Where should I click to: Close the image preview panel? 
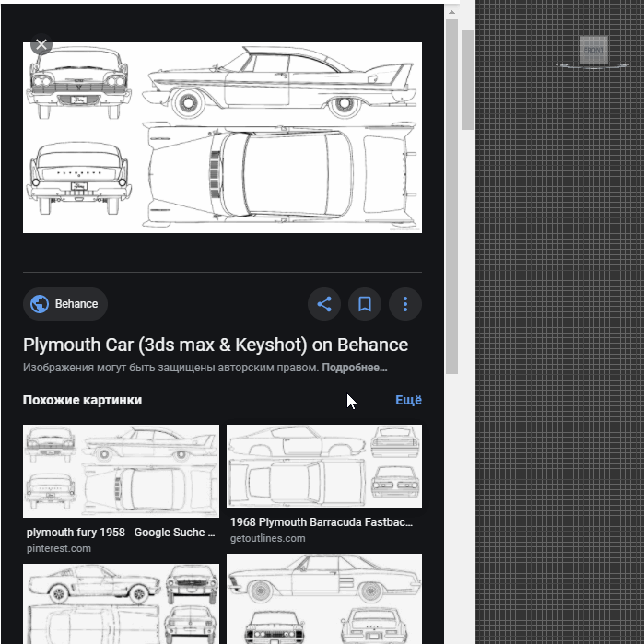coord(41,44)
